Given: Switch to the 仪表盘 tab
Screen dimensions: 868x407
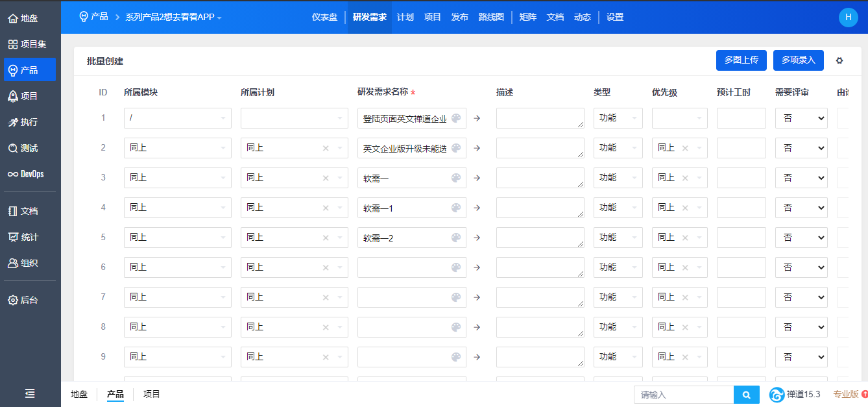Looking at the screenshot, I should pos(324,17).
